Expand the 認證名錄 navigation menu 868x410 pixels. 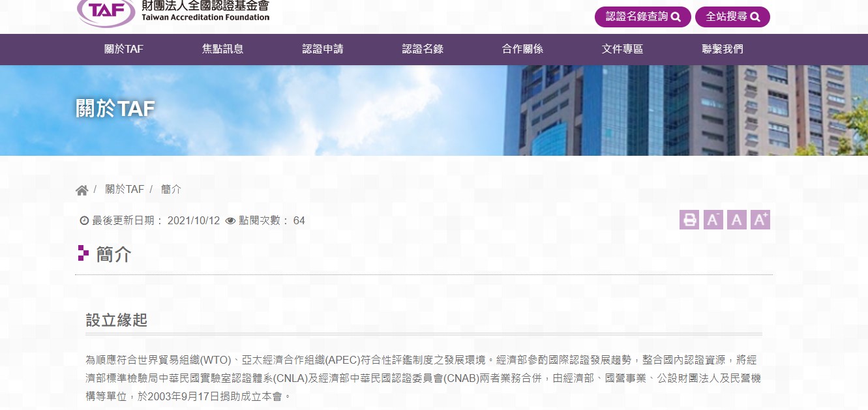(423, 49)
